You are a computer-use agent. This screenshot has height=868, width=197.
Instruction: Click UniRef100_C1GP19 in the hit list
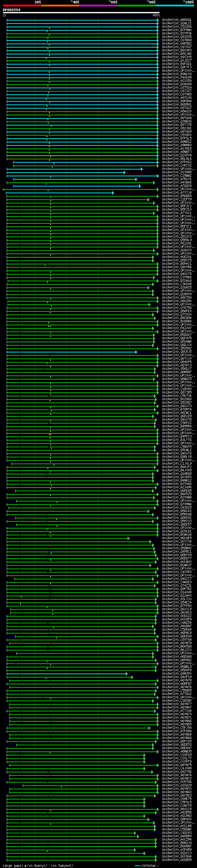(177, 755)
